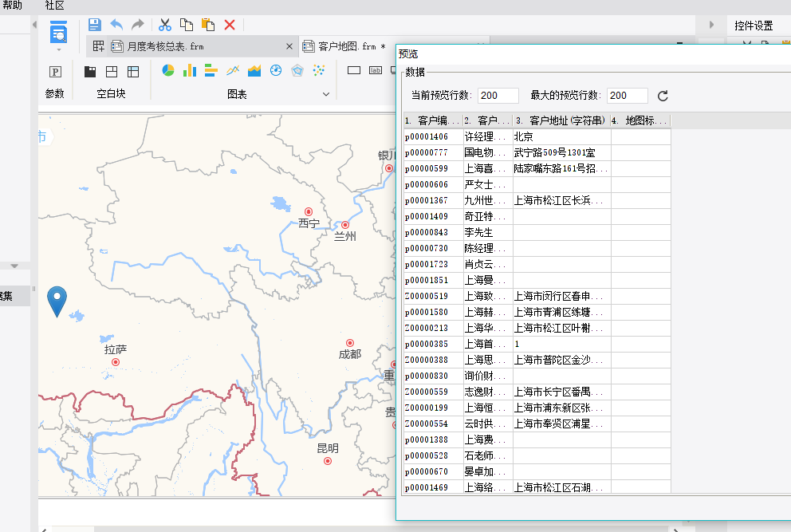The image size is (791, 532).
Task: Click 拉萨 city marker on map
Action: (116, 362)
